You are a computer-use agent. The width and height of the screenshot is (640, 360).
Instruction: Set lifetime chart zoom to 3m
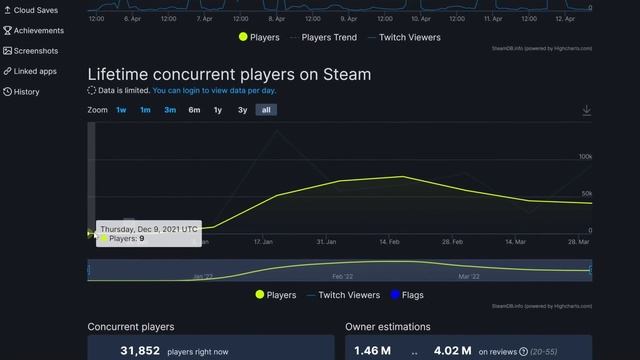click(170, 110)
